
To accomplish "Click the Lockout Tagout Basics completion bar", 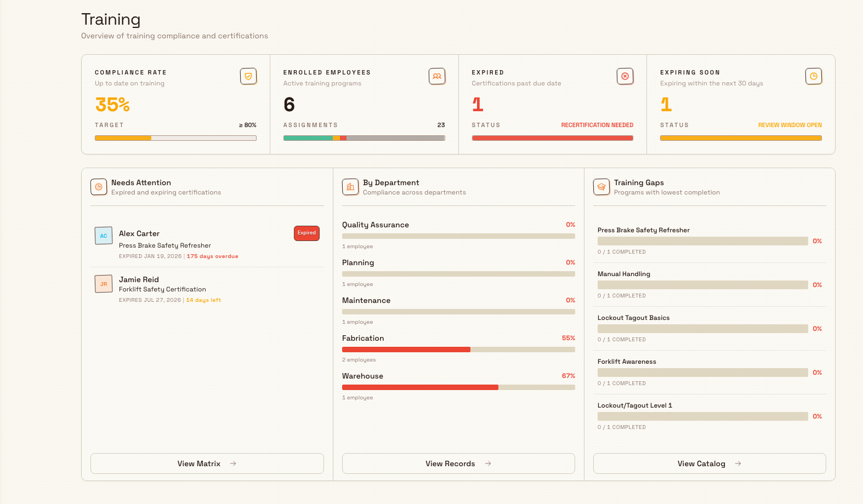I will [703, 329].
